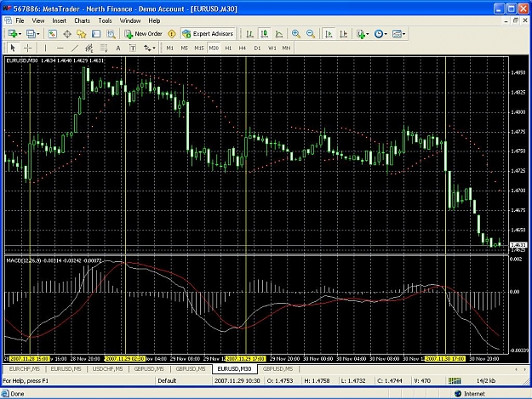Image resolution: width=532 pixels, height=399 pixels.
Task: Select the candlesticks chart style icon
Action: pyautogui.click(x=265, y=34)
